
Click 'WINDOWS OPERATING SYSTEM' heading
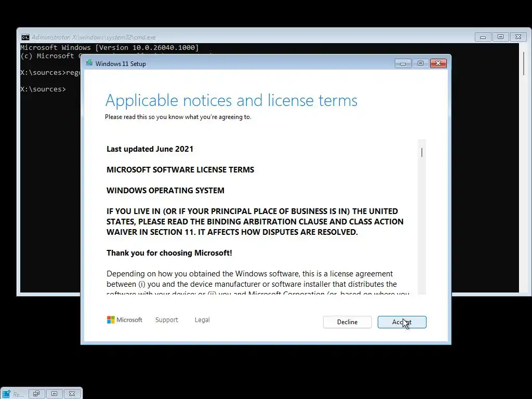165,190
